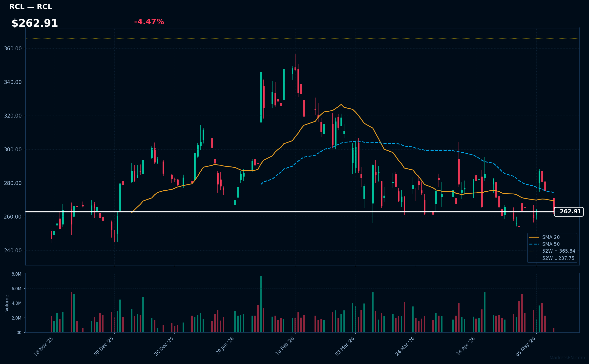Click the RCL — RCL chart title
The width and height of the screenshot is (589, 364).
coord(31,7)
